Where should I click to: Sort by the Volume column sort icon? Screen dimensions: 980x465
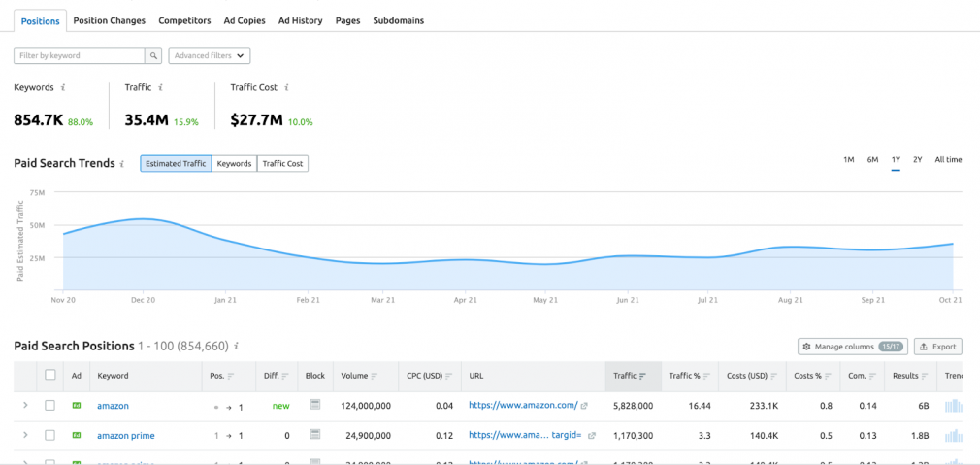[375, 377]
